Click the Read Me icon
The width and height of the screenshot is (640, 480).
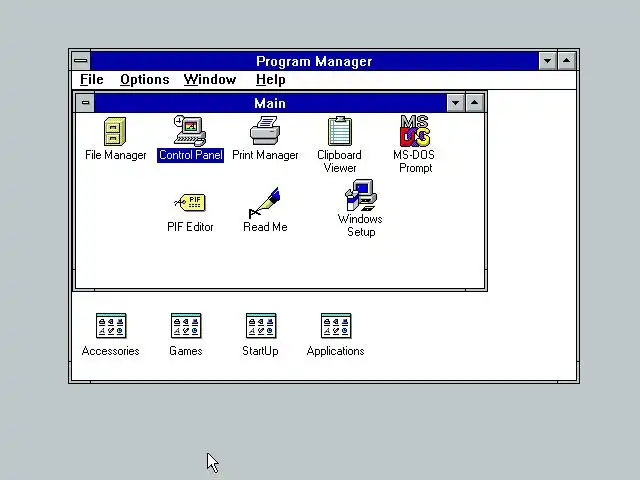point(264,203)
